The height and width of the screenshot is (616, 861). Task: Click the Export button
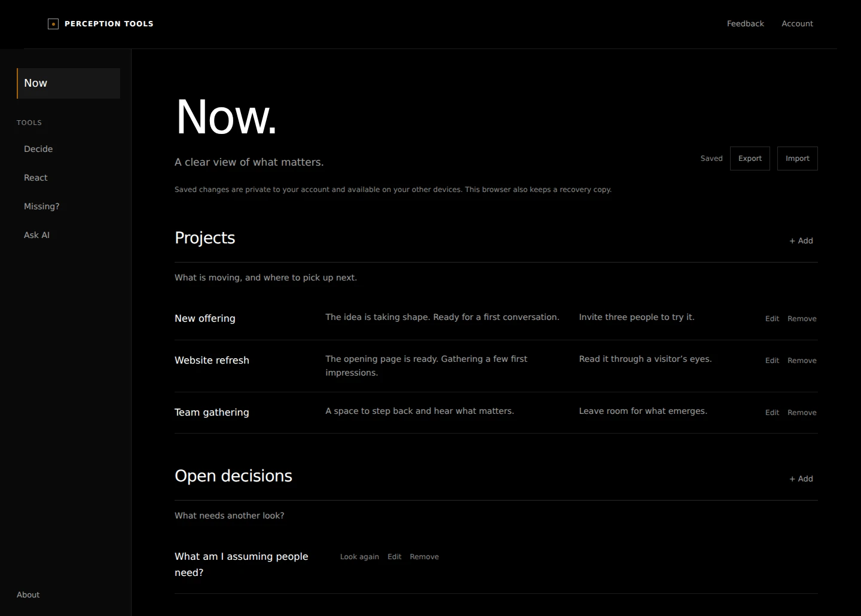point(750,158)
